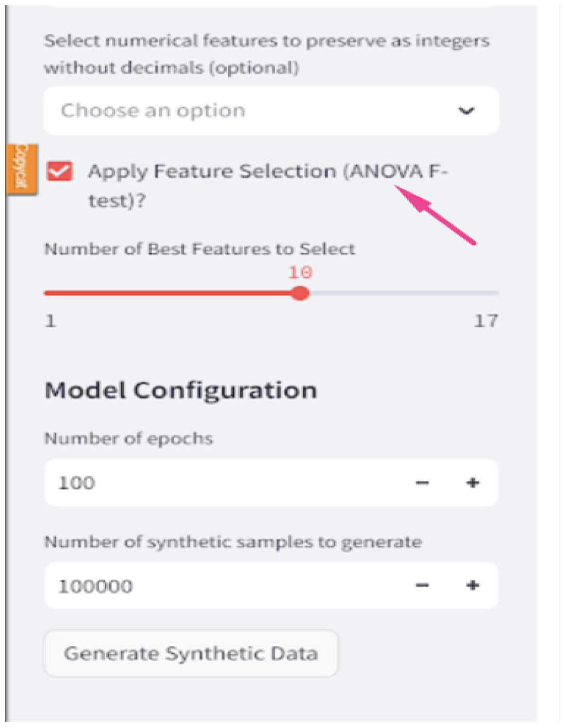Click the Generate Synthetic Data button

tap(191, 653)
